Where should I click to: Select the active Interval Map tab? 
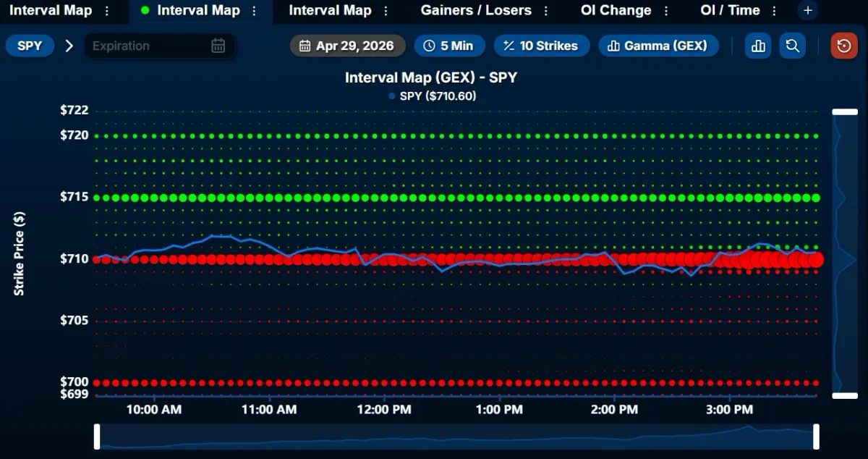coord(198,11)
